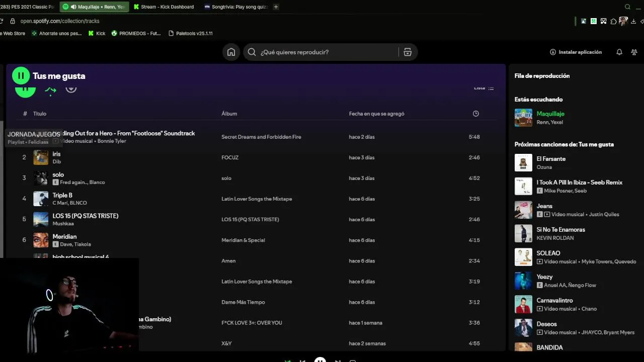Viewport: 644px width, 362px height.
Task: Select Yeezy in the play queue
Action: pyautogui.click(x=544, y=277)
